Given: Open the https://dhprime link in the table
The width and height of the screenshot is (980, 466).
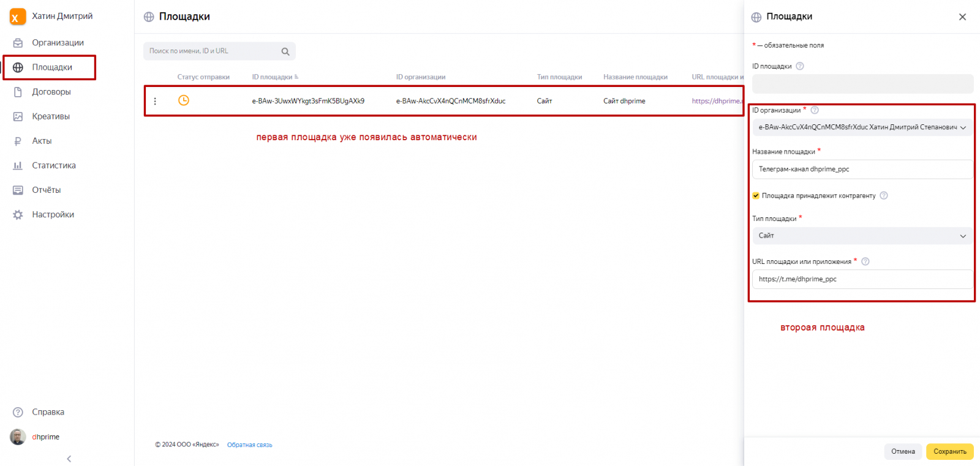Looking at the screenshot, I should point(717,101).
